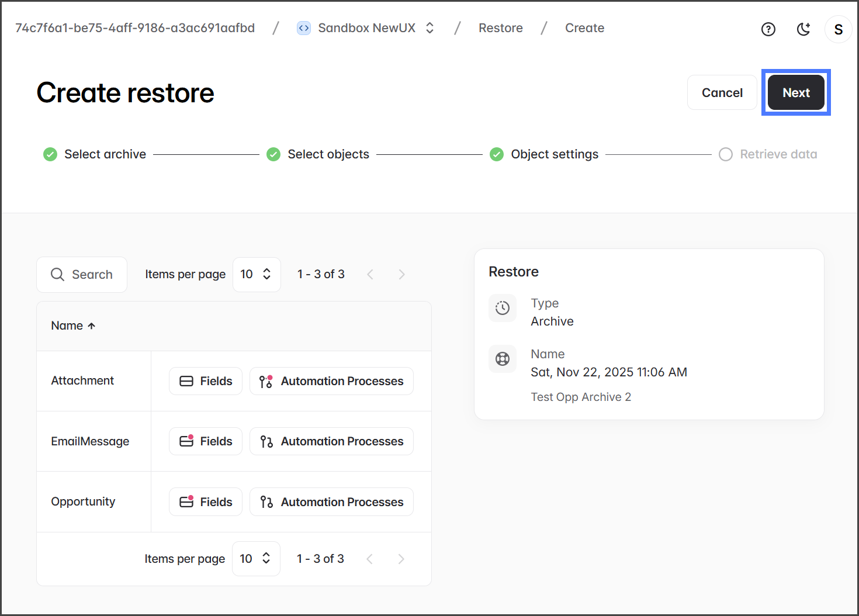Open Fields for Opportunity object
Image resolution: width=859 pixels, height=616 pixels.
click(x=206, y=502)
